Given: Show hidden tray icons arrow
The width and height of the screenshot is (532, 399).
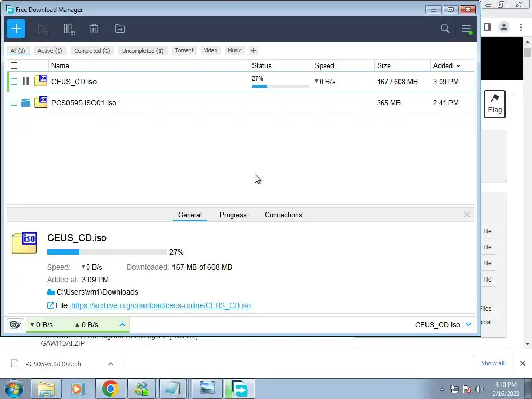Looking at the screenshot, I should click(442, 389).
